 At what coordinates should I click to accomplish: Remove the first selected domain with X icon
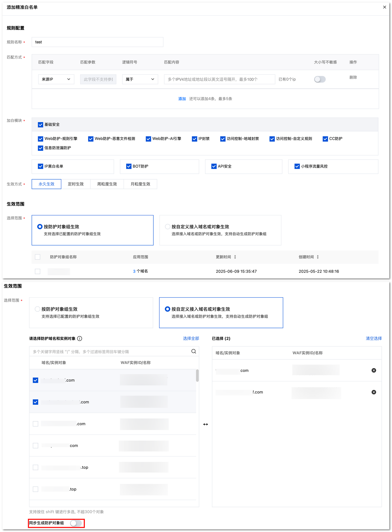coord(374,370)
